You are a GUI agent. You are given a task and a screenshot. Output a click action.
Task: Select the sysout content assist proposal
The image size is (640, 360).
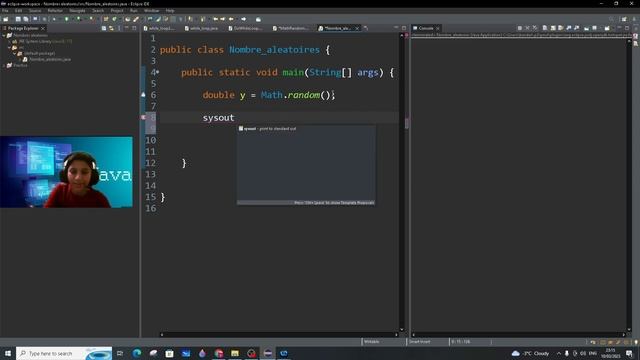click(x=306, y=129)
